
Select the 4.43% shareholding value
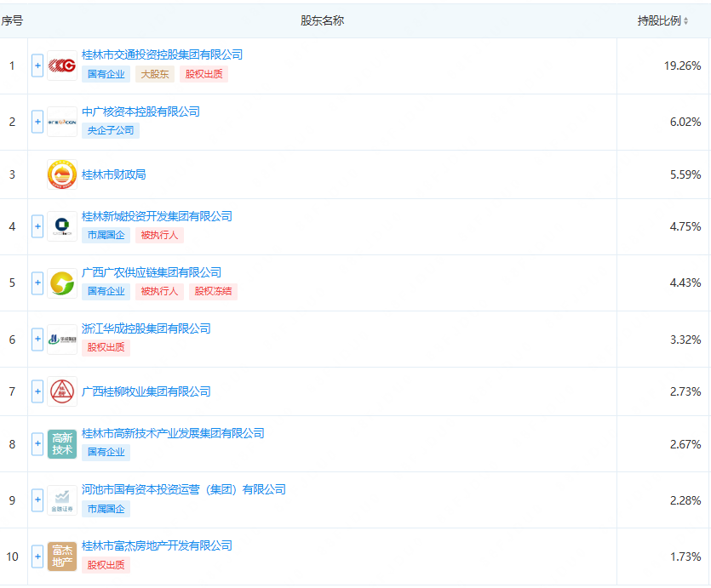coord(685,283)
